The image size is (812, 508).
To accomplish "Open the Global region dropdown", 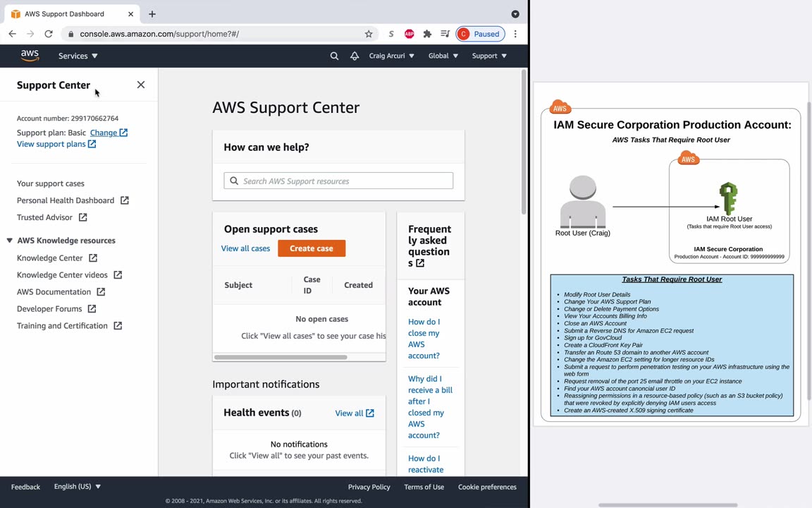I will point(443,56).
